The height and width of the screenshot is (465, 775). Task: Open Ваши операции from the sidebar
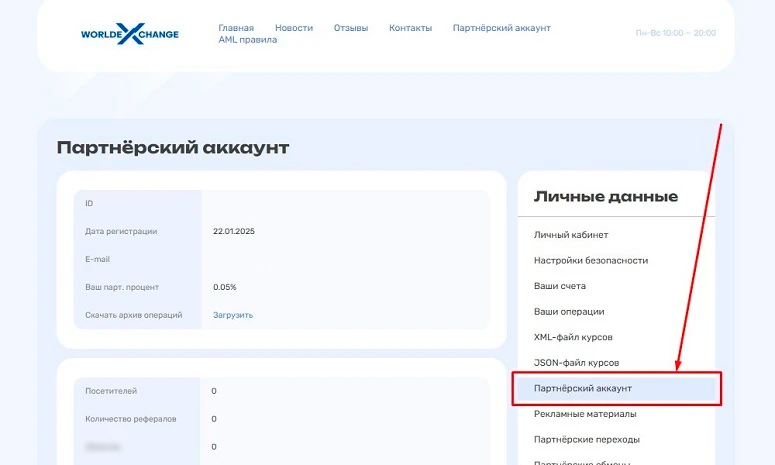coord(569,312)
